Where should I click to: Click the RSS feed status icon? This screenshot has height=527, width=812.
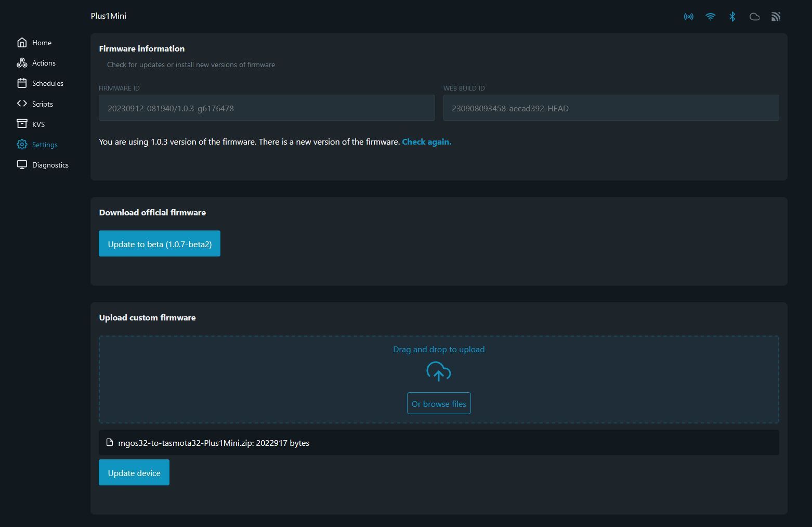point(776,17)
